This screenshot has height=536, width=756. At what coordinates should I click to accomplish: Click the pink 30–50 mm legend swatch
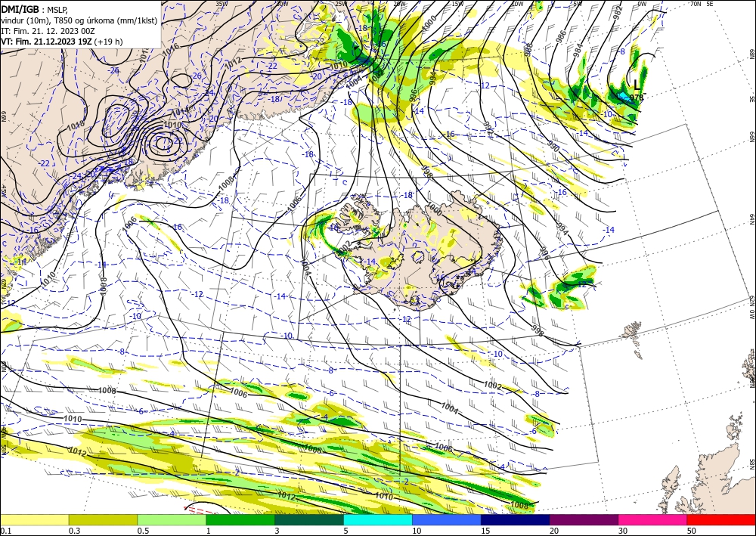point(653,519)
